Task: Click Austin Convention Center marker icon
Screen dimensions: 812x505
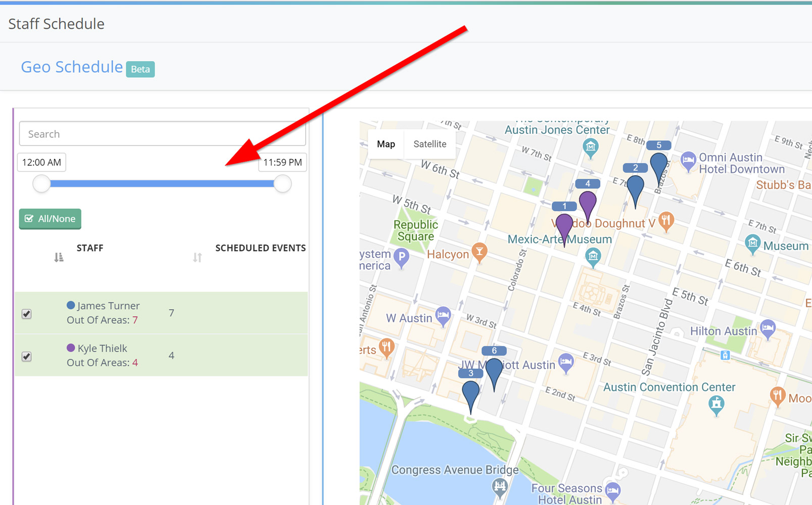Action: (716, 405)
